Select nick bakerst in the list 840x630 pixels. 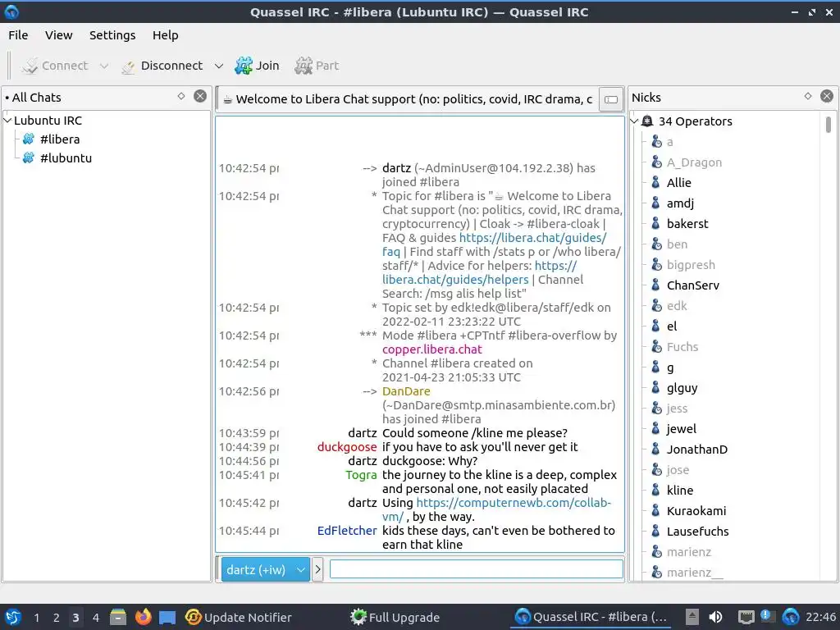coord(687,224)
